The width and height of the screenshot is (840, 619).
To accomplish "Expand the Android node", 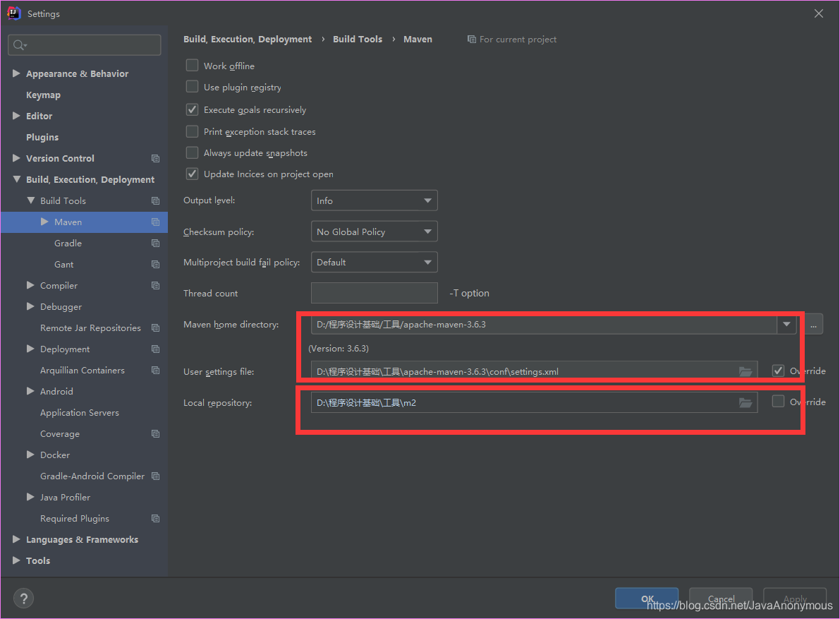I will click(30, 391).
